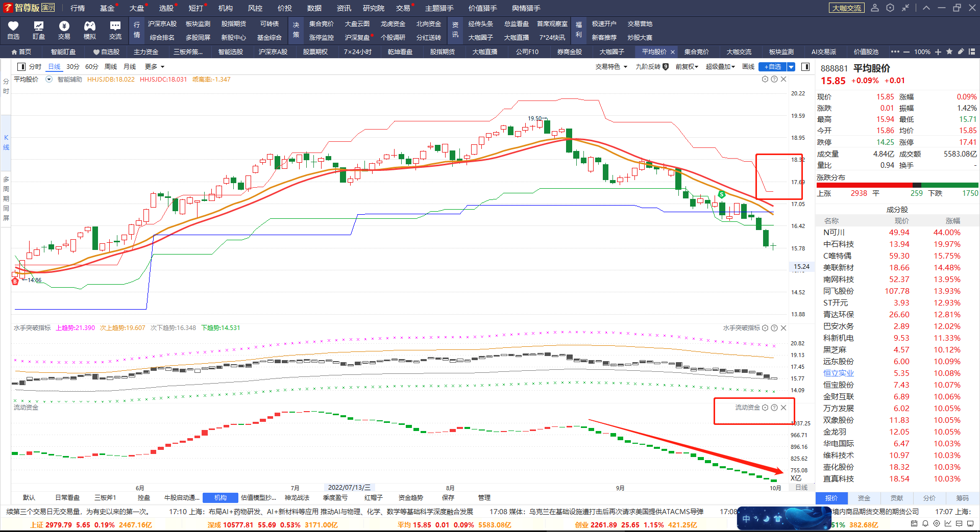Toggle the left chart panel layout icon

point(21,67)
